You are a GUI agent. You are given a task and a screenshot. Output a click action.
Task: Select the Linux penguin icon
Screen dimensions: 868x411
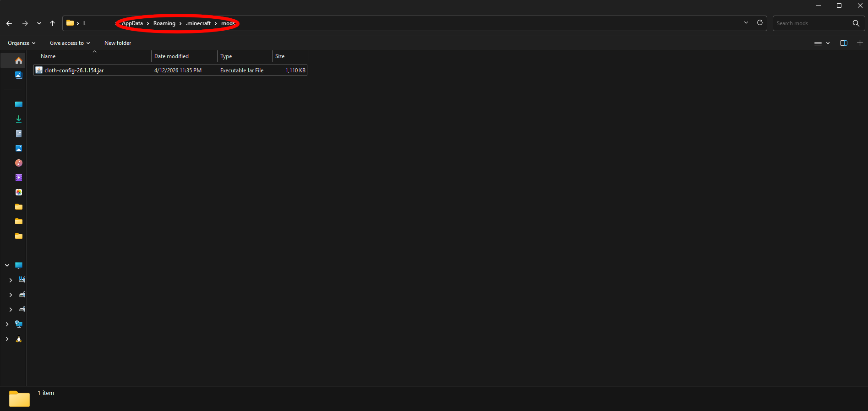18,339
